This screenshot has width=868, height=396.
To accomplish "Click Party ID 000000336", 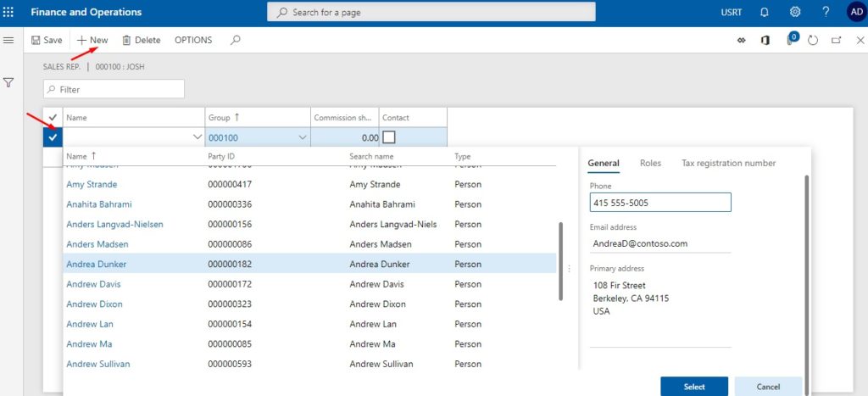I will (230, 204).
